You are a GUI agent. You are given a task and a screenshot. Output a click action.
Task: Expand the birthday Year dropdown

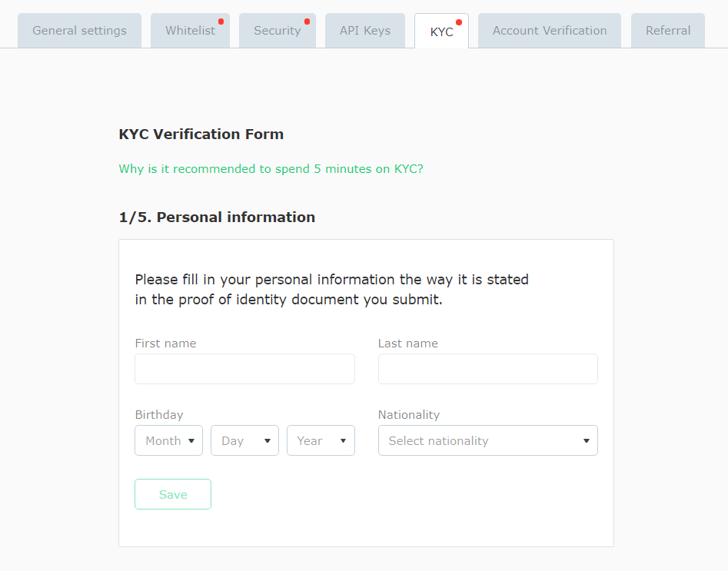321,440
